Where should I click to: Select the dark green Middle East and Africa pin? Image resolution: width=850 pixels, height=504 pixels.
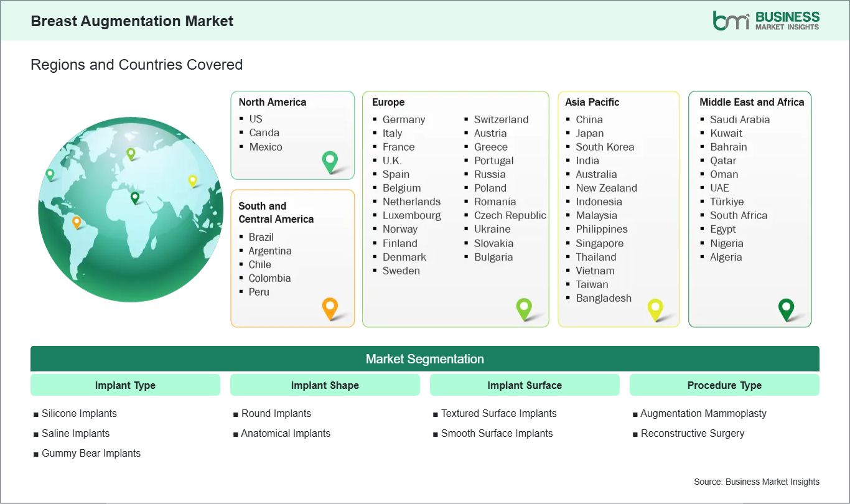[786, 307]
